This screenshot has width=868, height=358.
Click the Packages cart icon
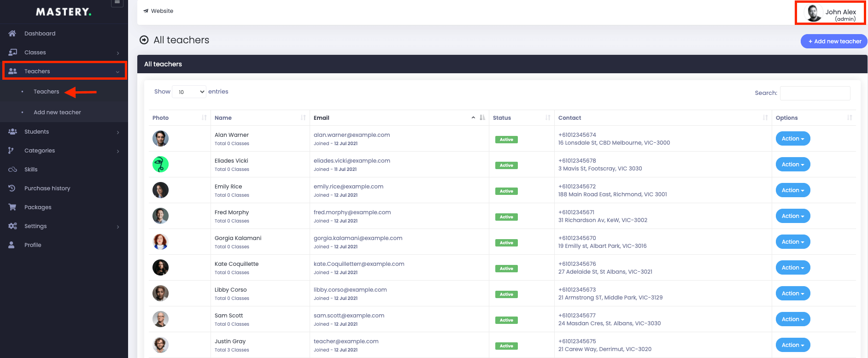(12, 207)
